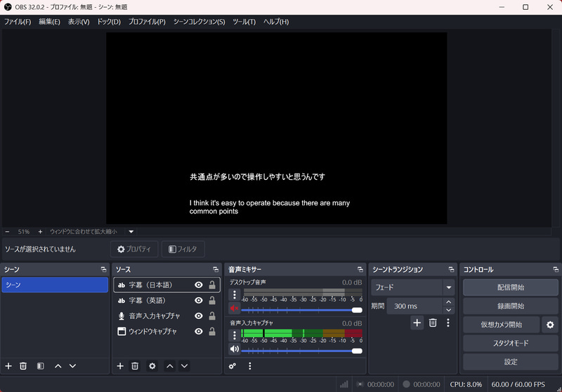This screenshot has width=562, height=392.
Task: Open the シーンコレクション(S) menu
Action: tap(200, 22)
